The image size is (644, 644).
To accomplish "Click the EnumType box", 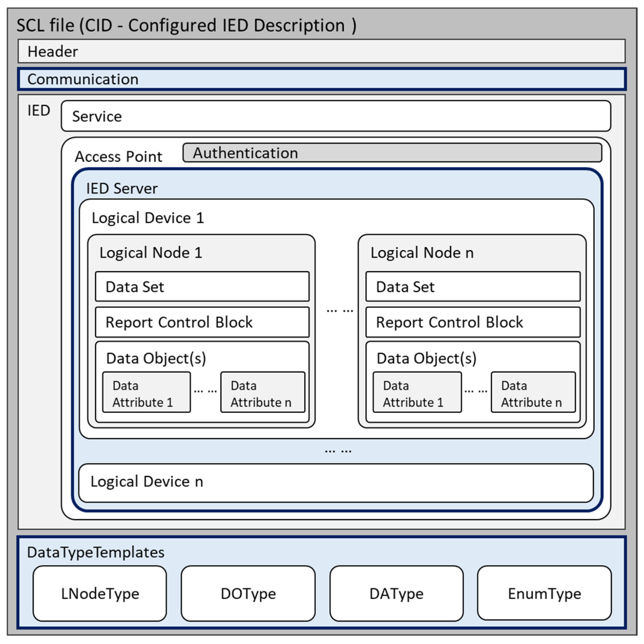I will click(544, 594).
